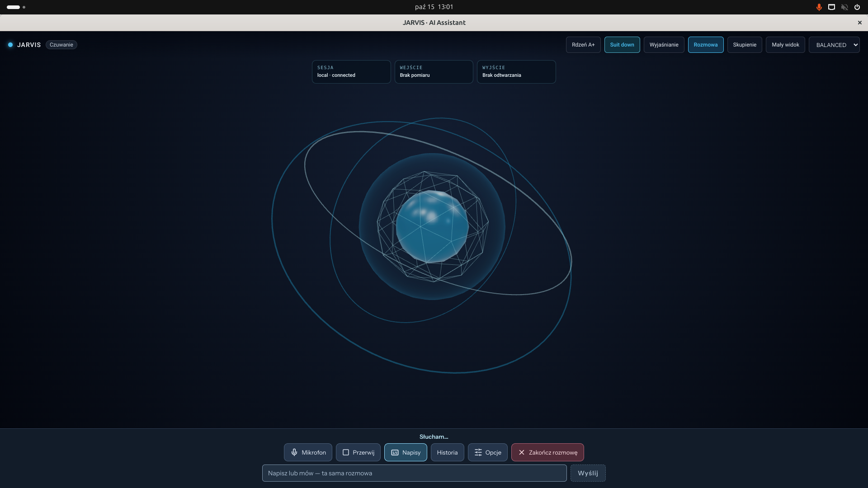The width and height of the screenshot is (868, 488).
Task: Click the date and time clock
Action: (x=434, y=7)
